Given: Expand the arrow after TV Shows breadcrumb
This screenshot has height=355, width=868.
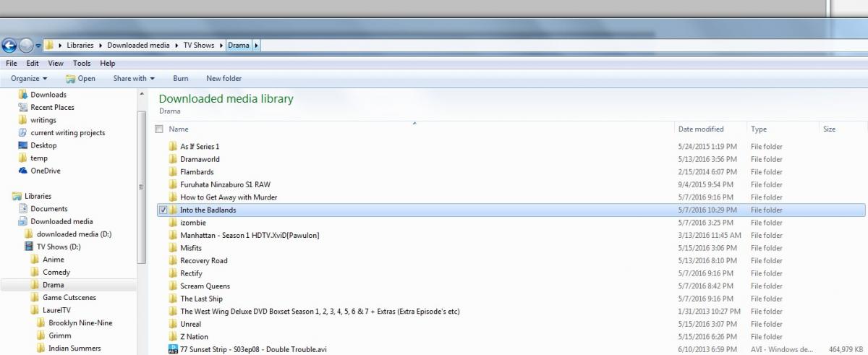Looking at the screenshot, I should (221, 45).
